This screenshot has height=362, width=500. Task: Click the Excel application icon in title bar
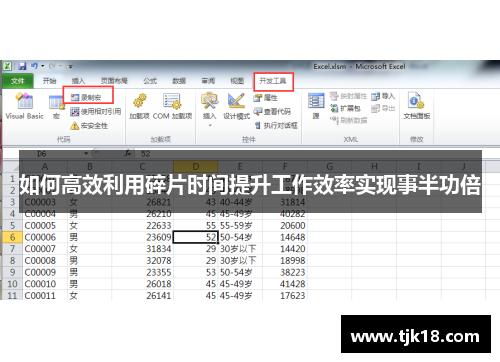8,66
